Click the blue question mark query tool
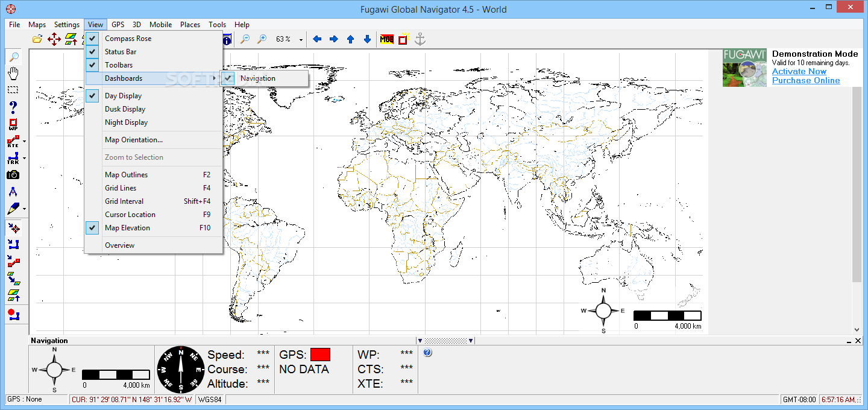Image resolution: width=868 pixels, height=410 pixels. click(13, 108)
